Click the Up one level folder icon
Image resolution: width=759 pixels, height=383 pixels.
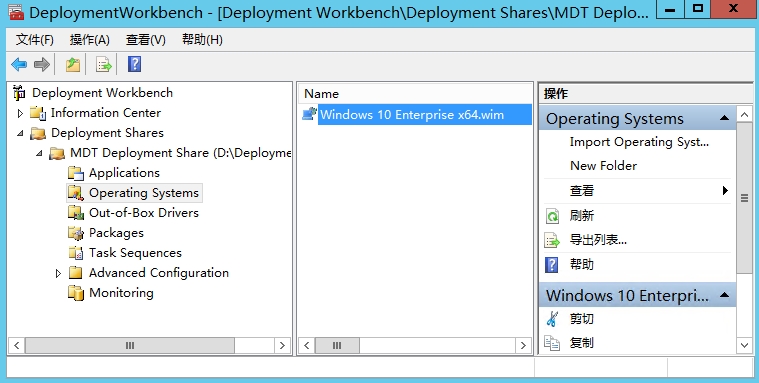[73, 64]
